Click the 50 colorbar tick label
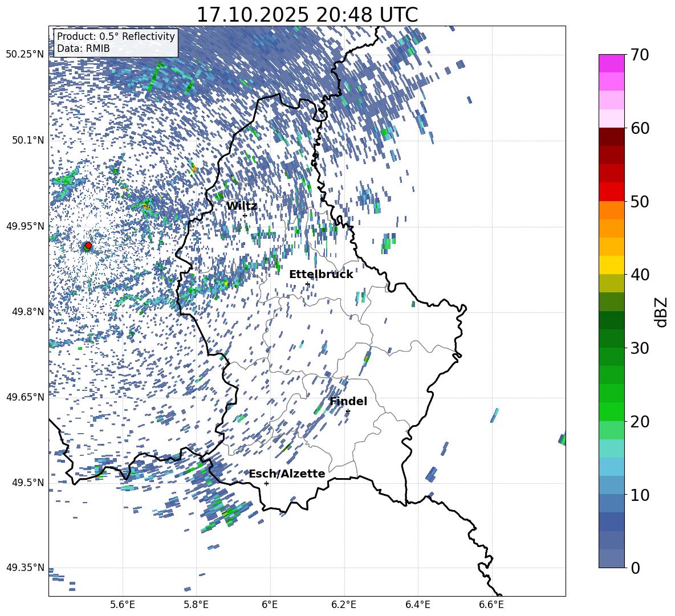Viewport: 675px width, 616px height. pyautogui.click(x=640, y=202)
